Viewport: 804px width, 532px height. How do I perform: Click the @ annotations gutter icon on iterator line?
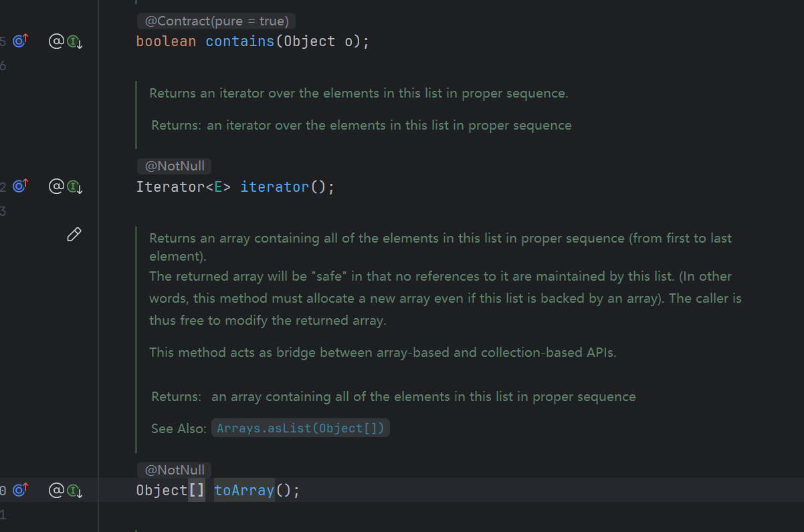[56, 186]
